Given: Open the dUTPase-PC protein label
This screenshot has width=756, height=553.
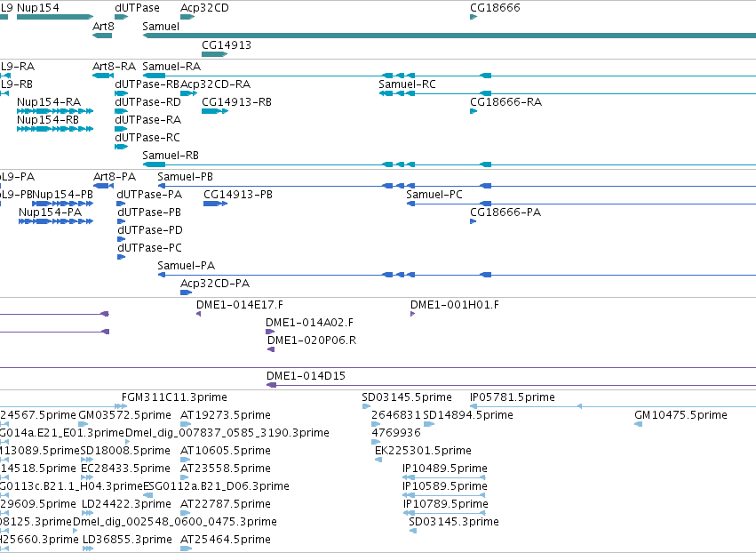Looking at the screenshot, I should pos(149,248).
